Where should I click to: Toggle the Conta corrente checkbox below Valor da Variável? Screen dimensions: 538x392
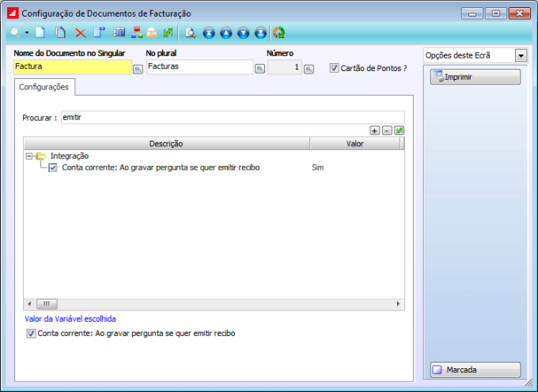point(31,334)
